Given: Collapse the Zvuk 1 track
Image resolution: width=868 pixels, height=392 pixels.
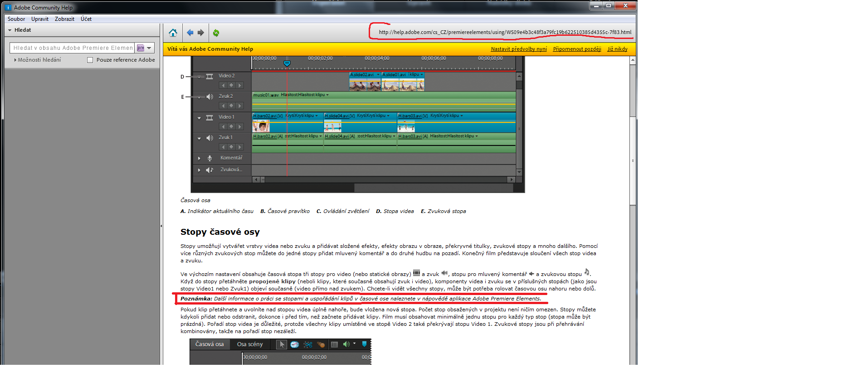Looking at the screenshot, I should pyautogui.click(x=199, y=138).
